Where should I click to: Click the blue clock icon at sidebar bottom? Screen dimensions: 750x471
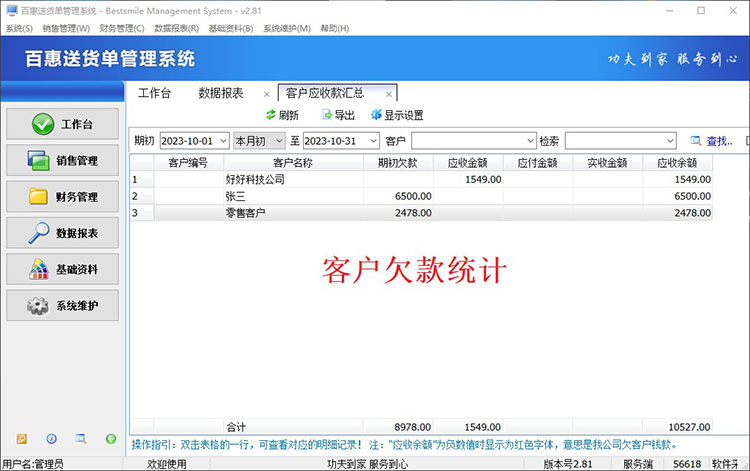(x=51, y=438)
